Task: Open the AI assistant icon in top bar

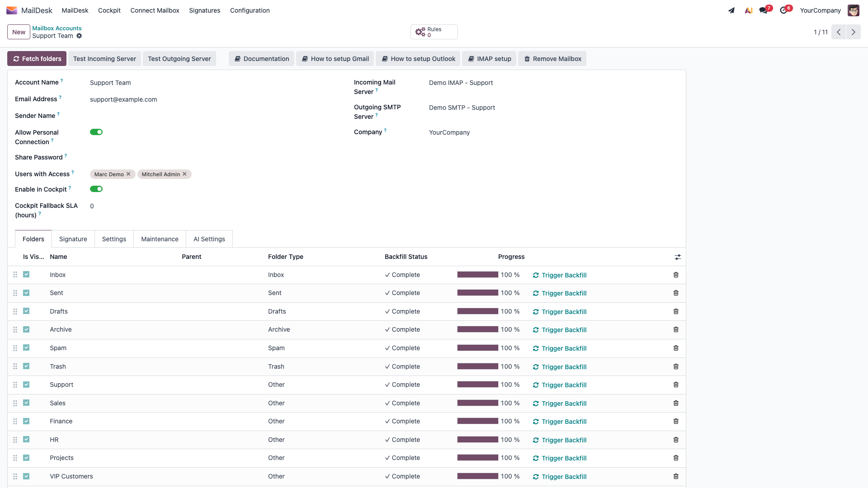Action: coord(749,10)
